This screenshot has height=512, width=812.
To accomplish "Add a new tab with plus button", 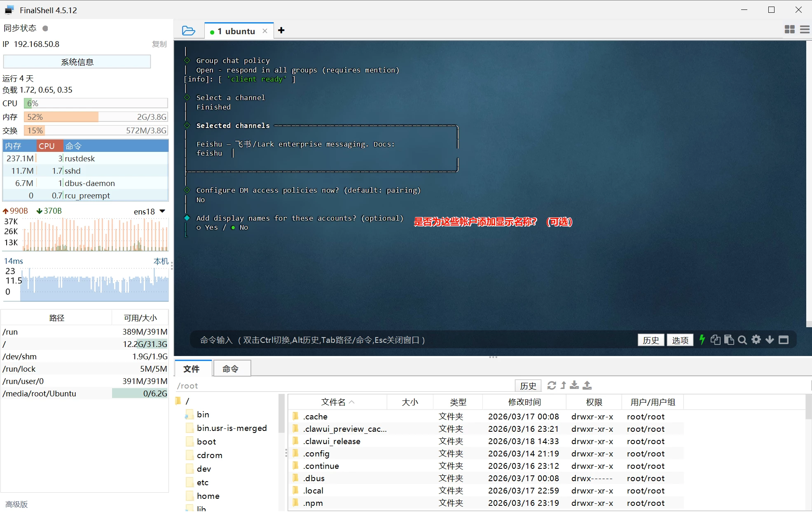I will click(281, 30).
